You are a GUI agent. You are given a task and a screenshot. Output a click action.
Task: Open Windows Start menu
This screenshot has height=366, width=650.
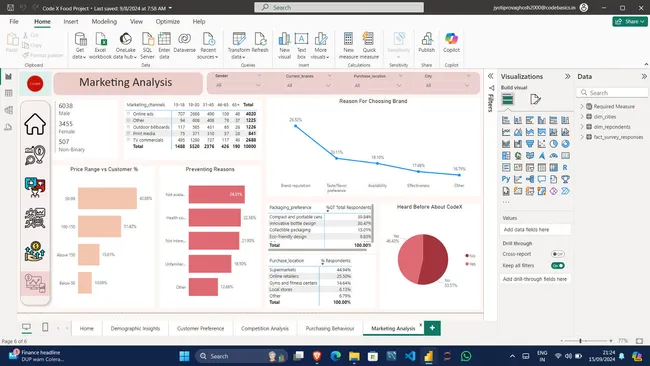click(184, 356)
